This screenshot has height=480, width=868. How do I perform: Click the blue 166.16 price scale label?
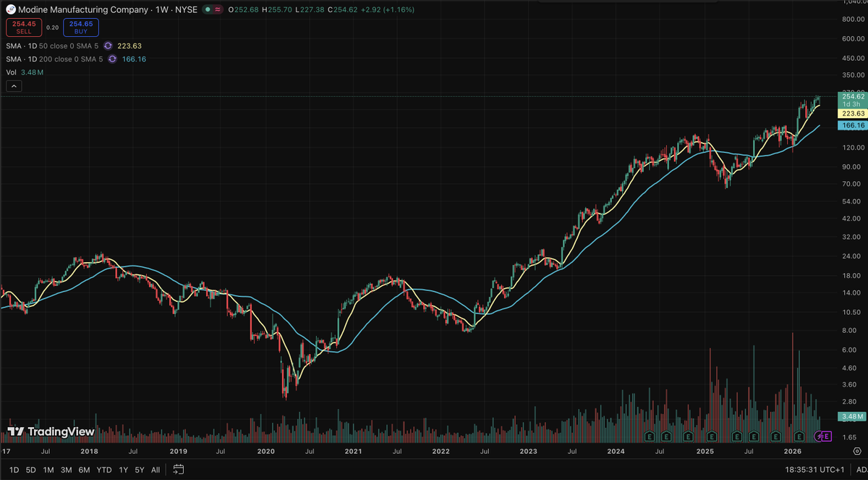tap(851, 125)
